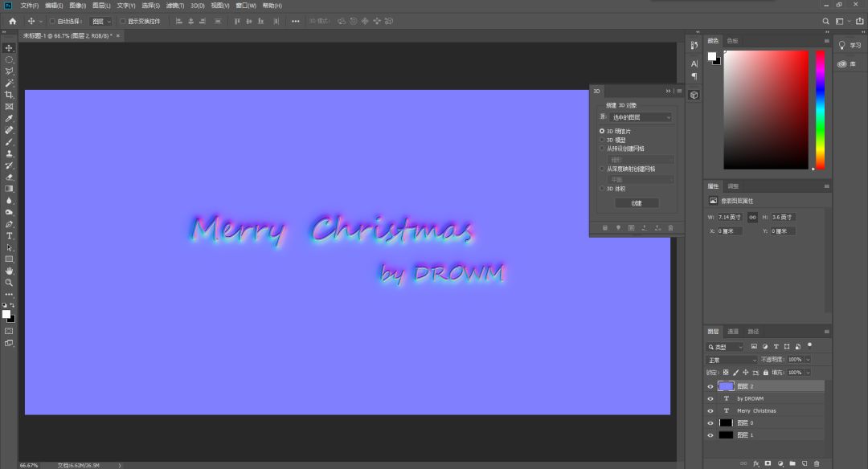This screenshot has width=868, height=469.
Task: Open the Layers panel flyout menu
Action: pyautogui.click(x=826, y=332)
